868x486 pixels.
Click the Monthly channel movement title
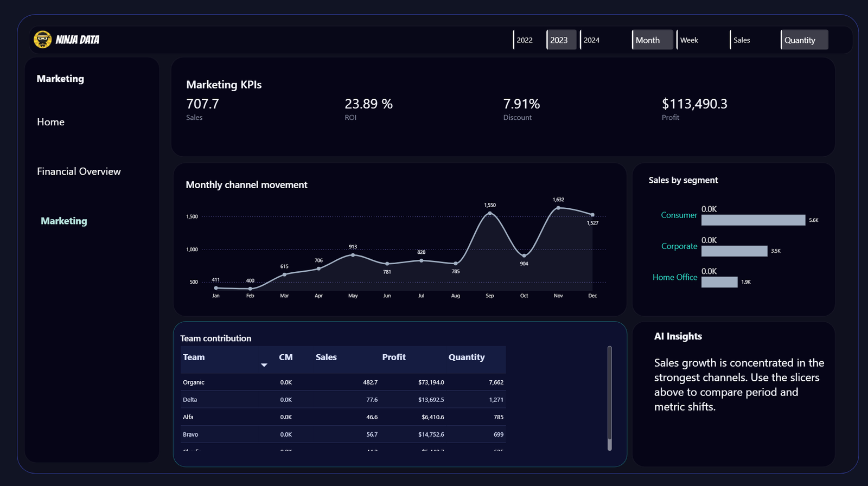pos(246,185)
